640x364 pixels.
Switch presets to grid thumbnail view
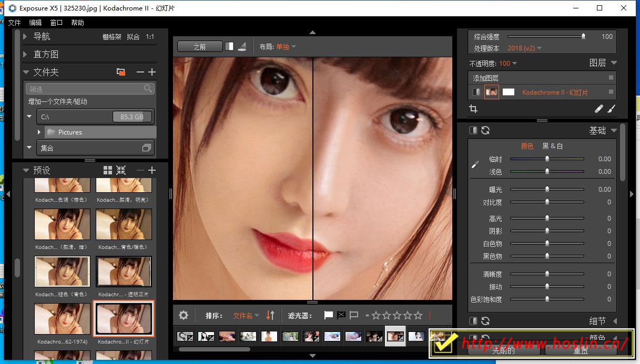108,170
